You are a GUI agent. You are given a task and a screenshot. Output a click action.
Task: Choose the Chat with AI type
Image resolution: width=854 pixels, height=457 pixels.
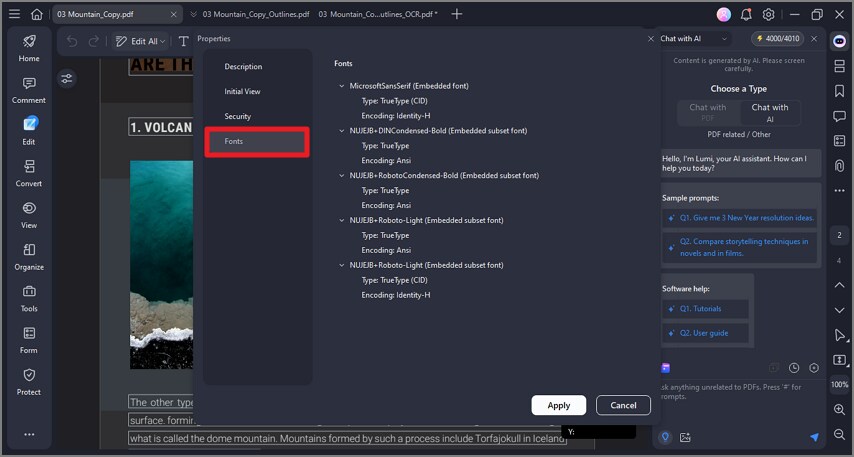tap(770, 113)
